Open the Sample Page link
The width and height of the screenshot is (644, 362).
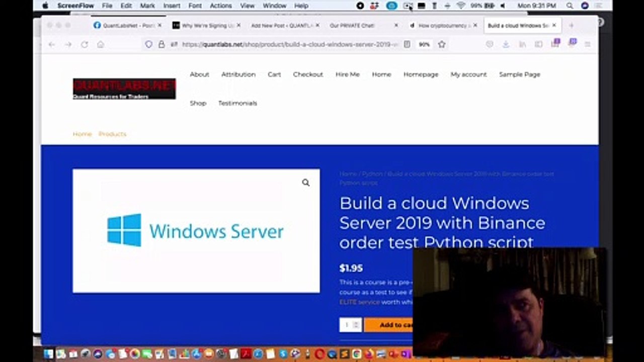click(520, 74)
